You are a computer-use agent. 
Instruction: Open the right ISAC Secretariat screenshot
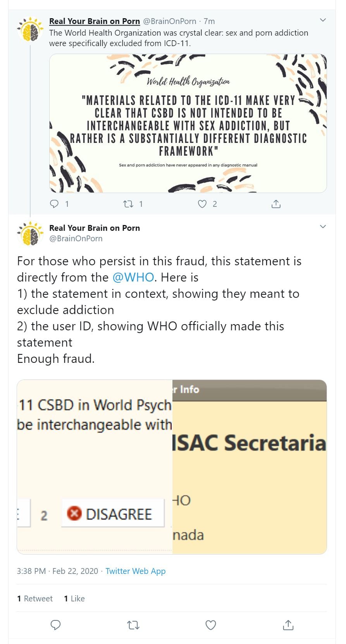point(249,467)
